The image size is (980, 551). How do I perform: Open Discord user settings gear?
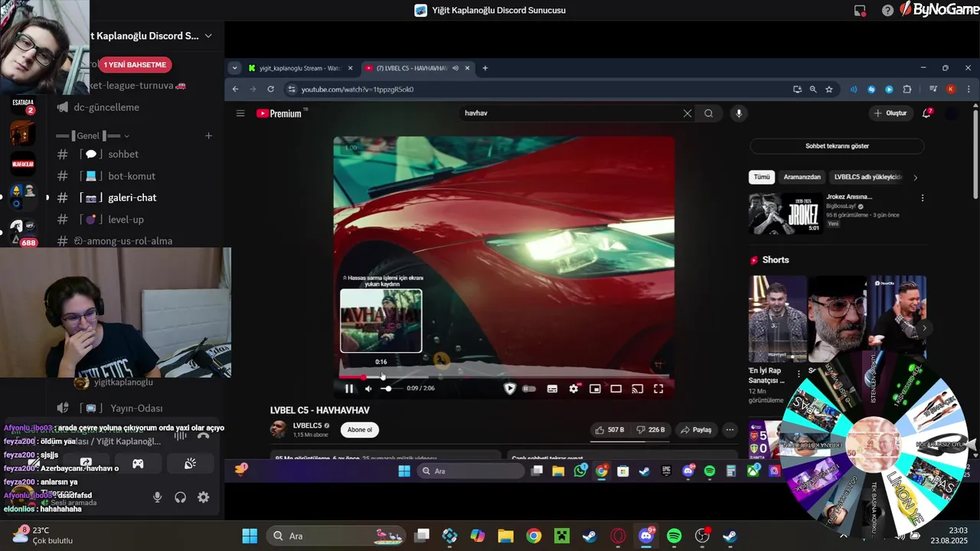(x=204, y=497)
